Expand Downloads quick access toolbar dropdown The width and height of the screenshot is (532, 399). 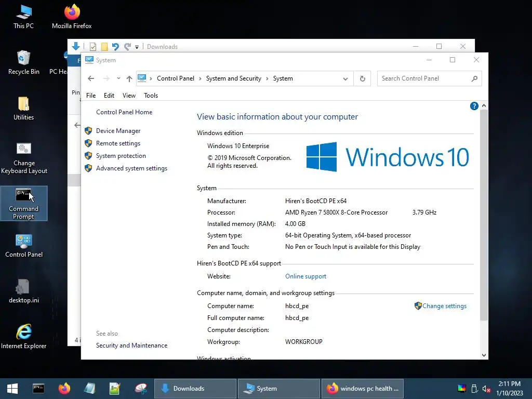[137, 47]
